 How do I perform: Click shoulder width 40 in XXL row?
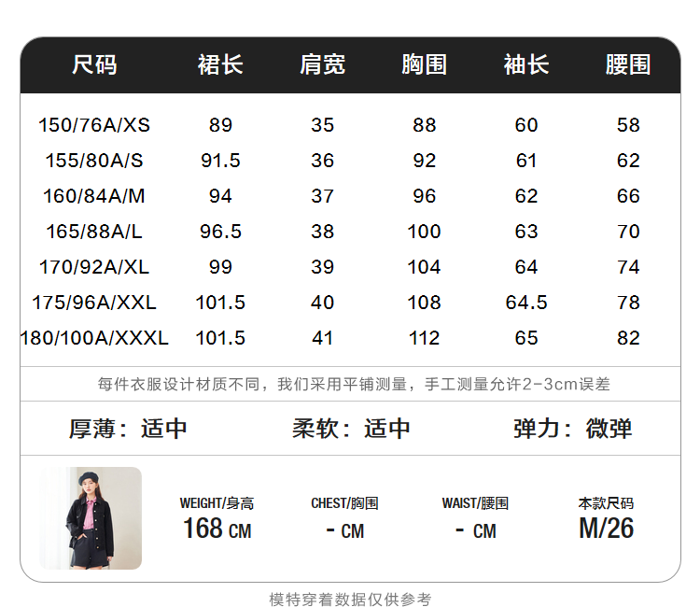322,303
